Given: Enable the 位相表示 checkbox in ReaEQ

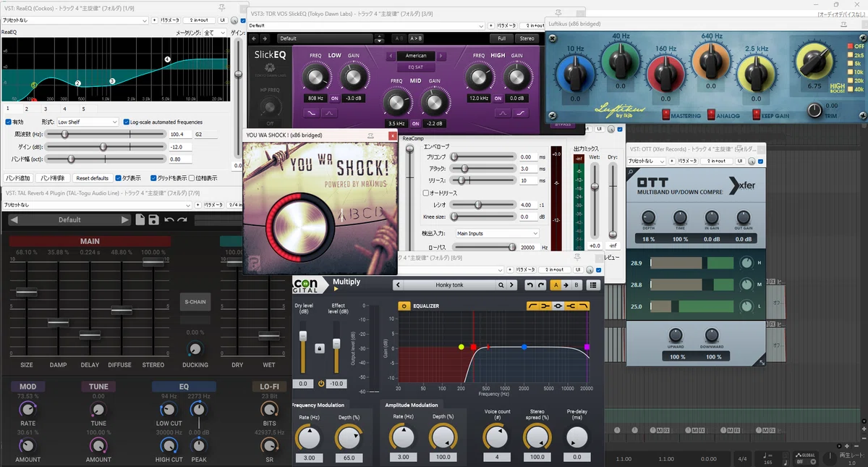Looking at the screenshot, I should pyautogui.click(x=190, y=177).
